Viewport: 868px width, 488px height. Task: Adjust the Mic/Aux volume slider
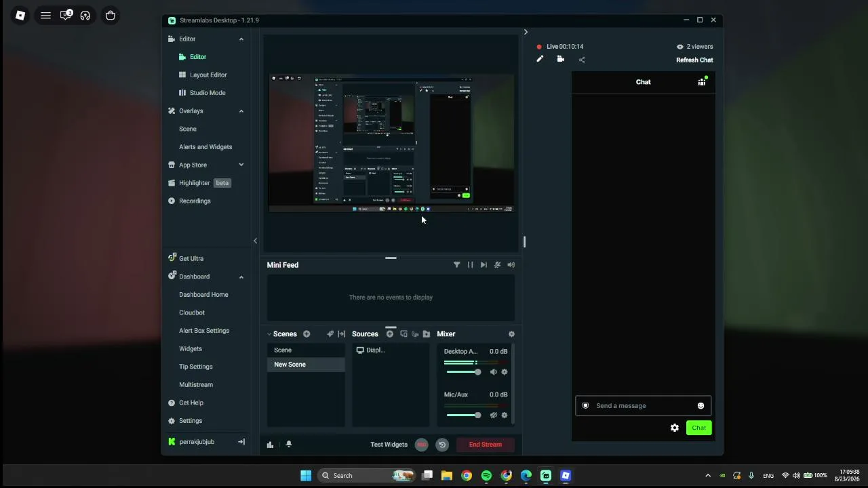462,415
